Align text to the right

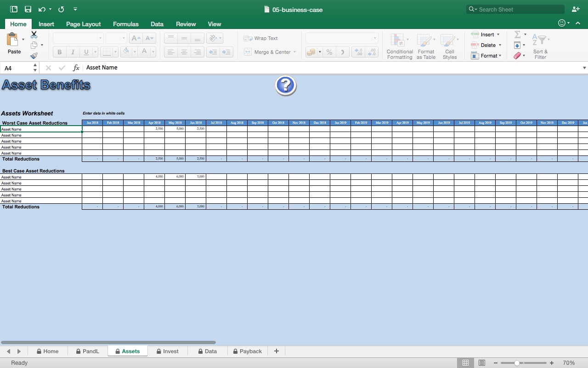[197, 52]
